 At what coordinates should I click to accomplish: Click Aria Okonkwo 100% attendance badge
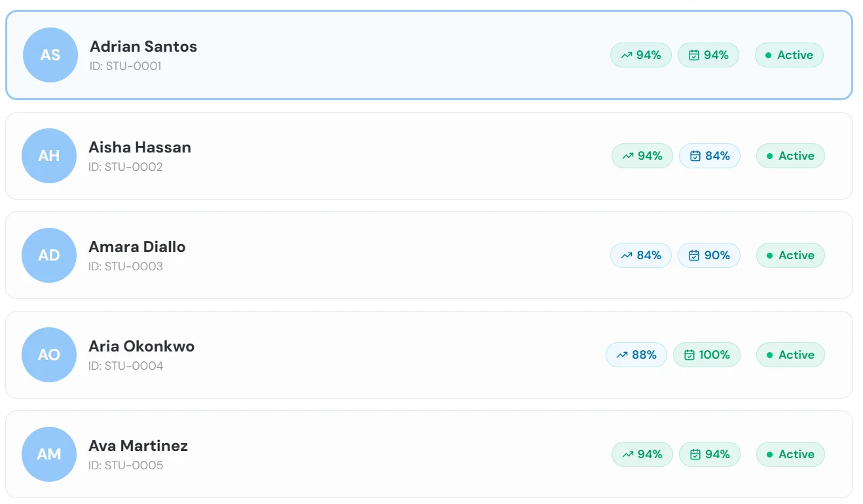pyautogui.click(x=707, y=355)
